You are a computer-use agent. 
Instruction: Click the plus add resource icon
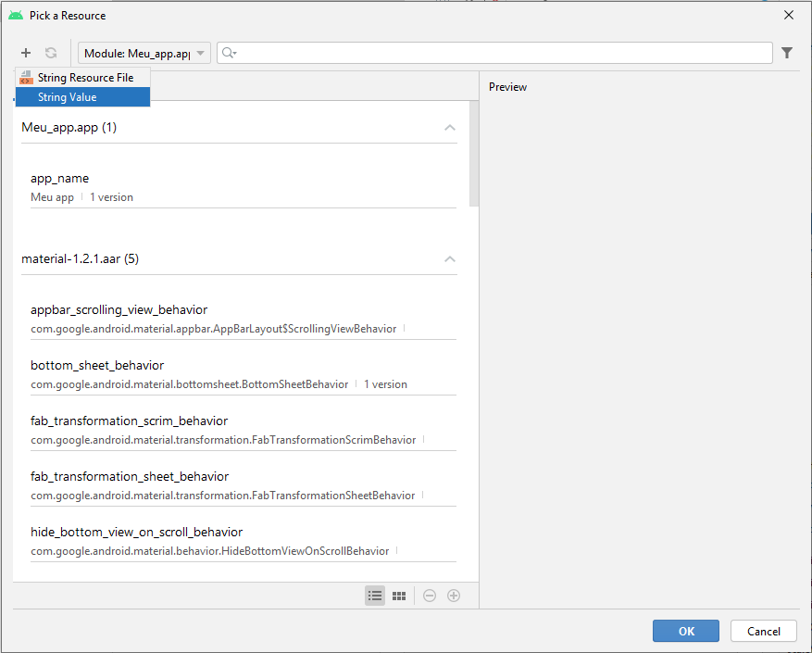(26, 53)
